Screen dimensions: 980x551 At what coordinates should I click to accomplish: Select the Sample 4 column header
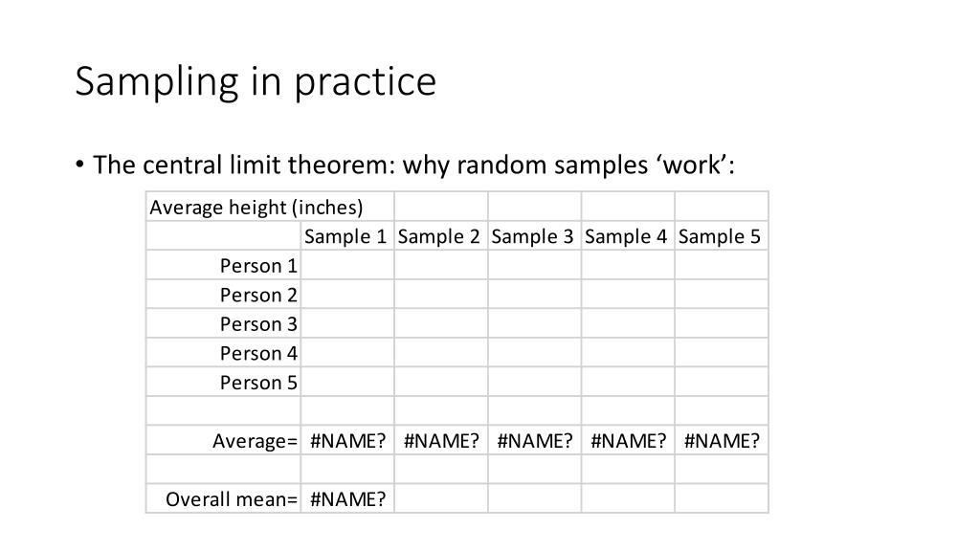click(x=628, y=236)
